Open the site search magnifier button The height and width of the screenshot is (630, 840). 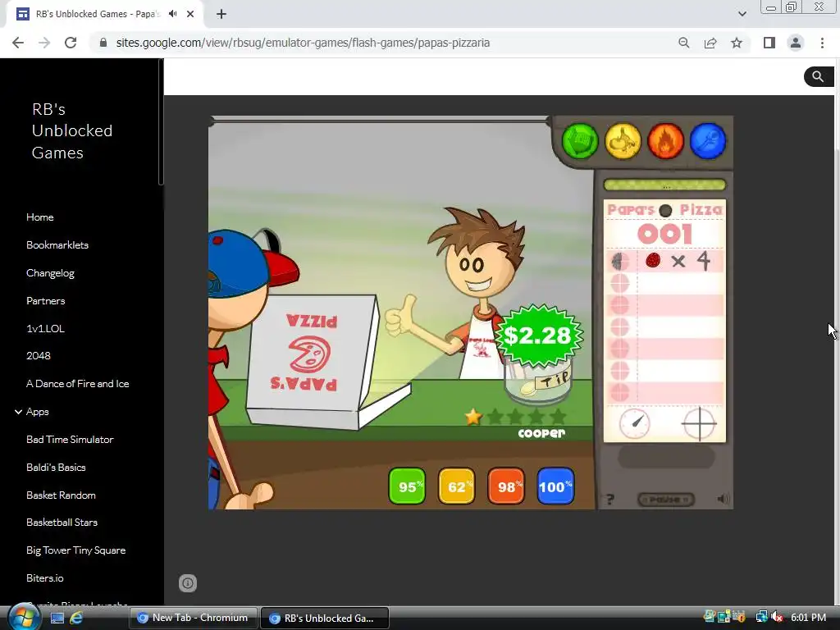(818, 76)
